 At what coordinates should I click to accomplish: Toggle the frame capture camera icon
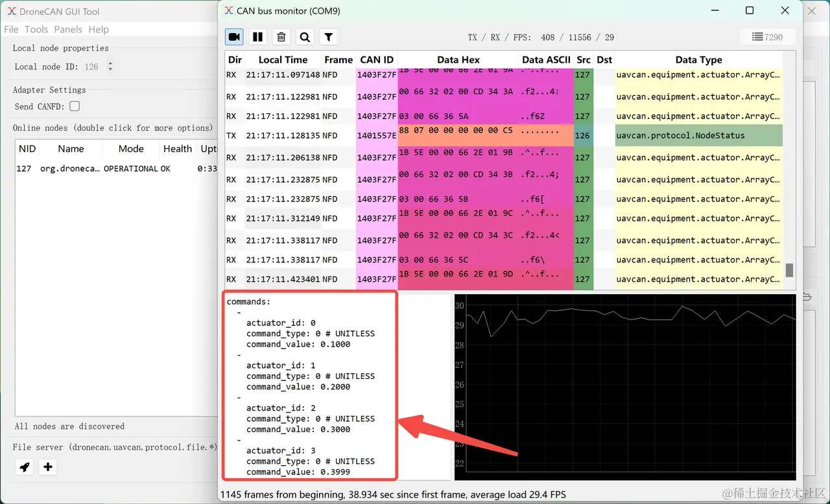(235, 38)
